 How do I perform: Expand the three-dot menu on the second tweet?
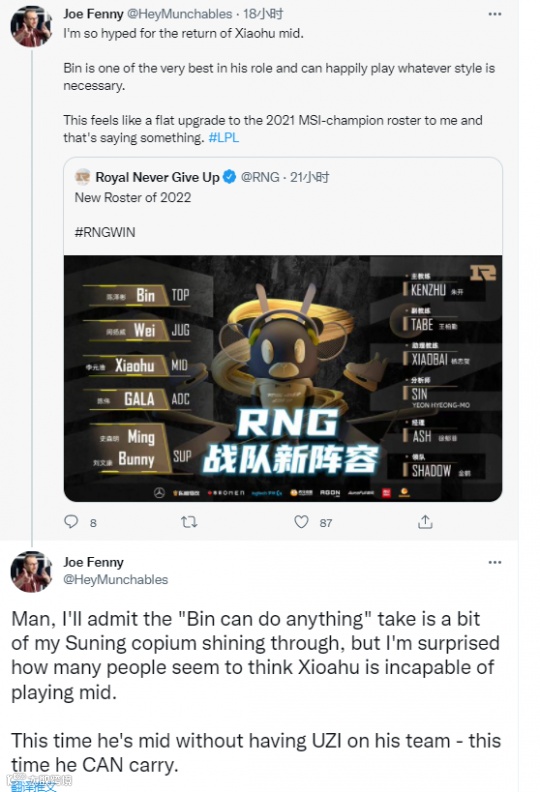495,562
